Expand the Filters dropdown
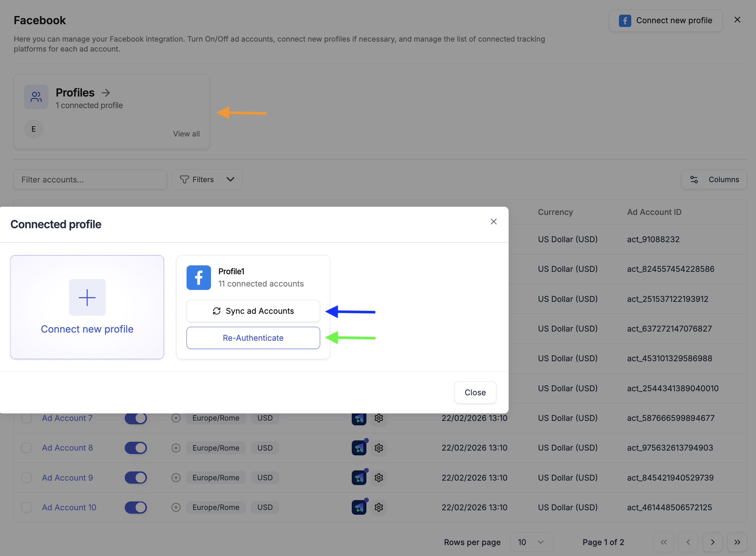This screenshot has width=756, height=556. (207, 179)
